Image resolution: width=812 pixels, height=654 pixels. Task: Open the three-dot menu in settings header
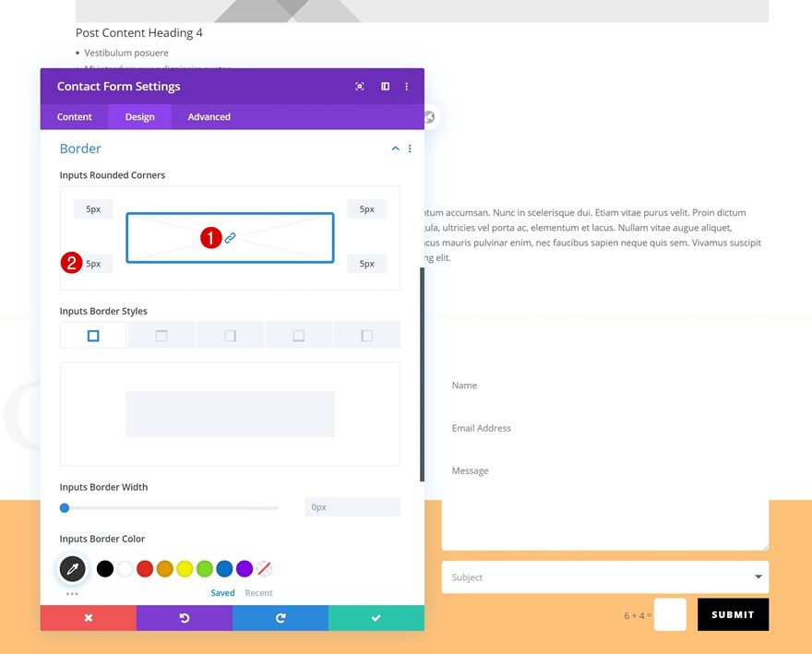pos(407,86)
